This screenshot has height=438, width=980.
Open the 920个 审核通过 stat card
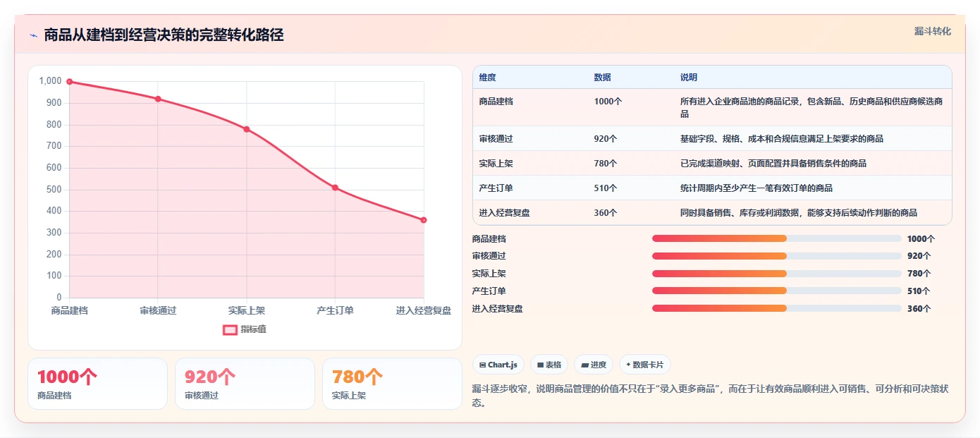pyautogui.click(x=245, y=384)
